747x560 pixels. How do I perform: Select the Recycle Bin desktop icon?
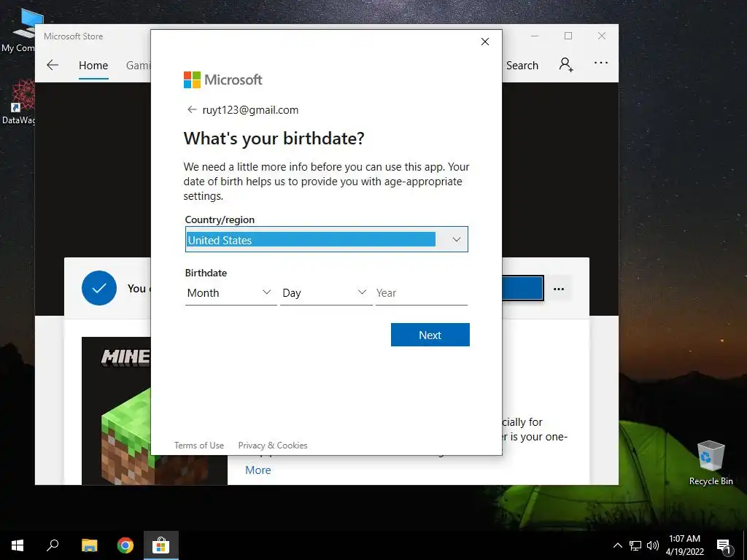coord(711,462)
